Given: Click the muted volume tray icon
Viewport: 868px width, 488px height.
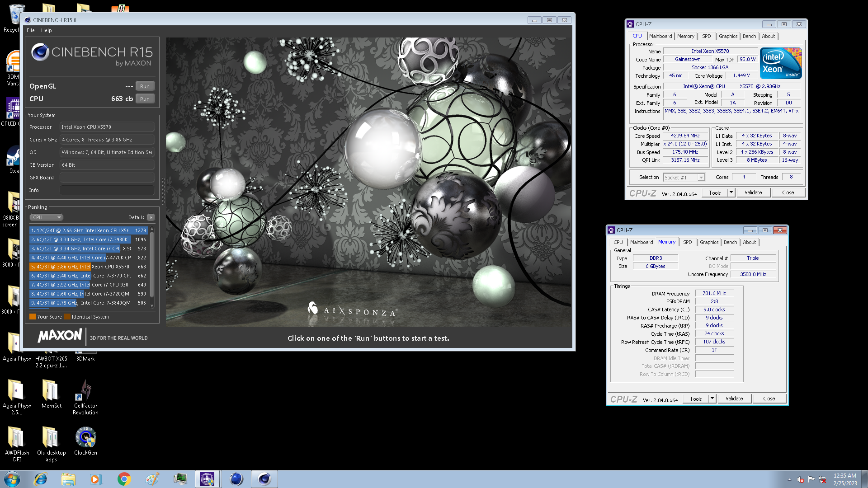Looking at the screenshot, I should 800,479.
